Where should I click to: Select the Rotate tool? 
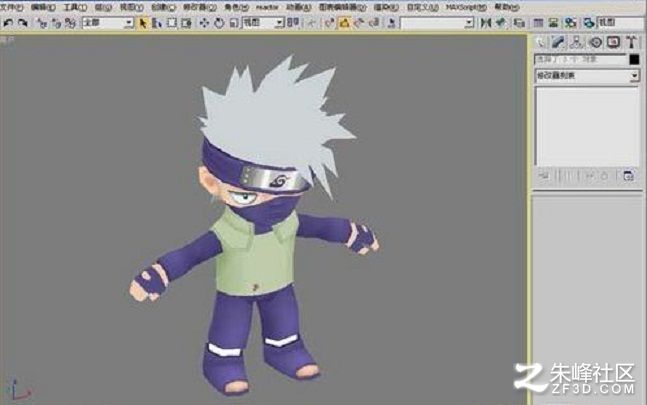pos(219,23)
